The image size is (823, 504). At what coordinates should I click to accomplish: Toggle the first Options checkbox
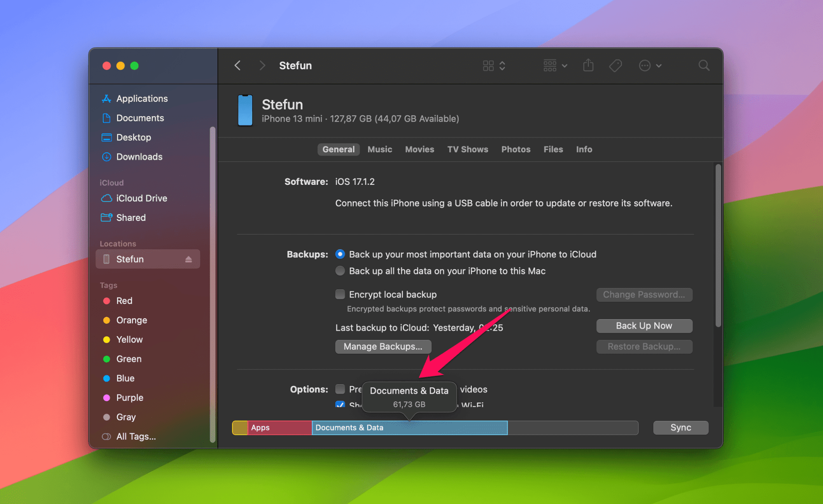pyautogui.click(x=340, y=389)
